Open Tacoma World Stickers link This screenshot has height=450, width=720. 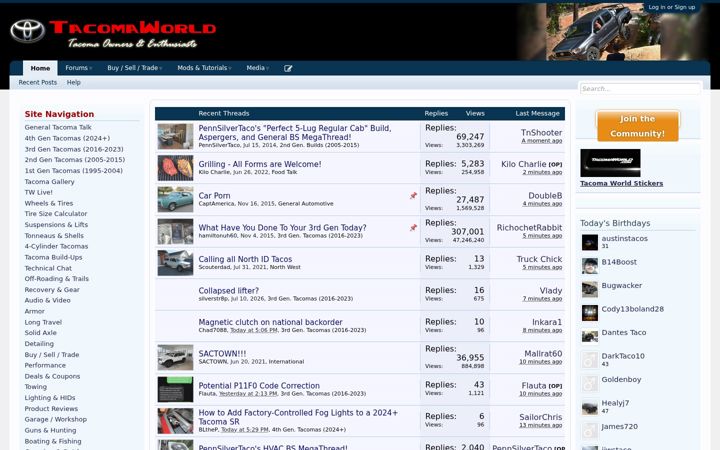coord(621,183)
